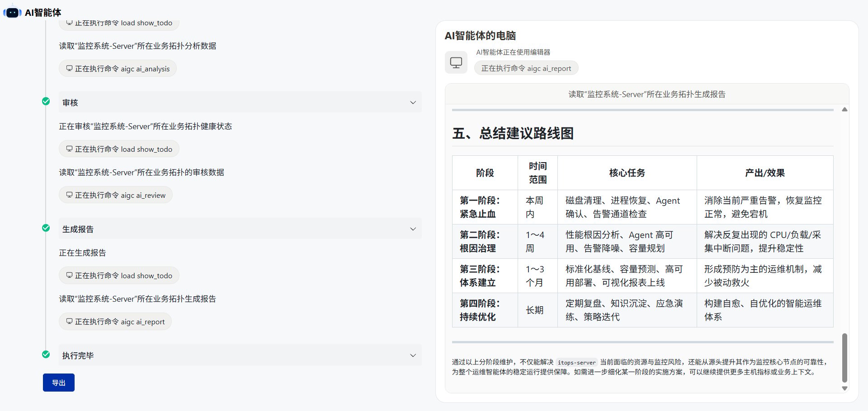Click terminal icon in aigc ai_review command chip
This screenshot has height=411, width=868.
(69, 195)
